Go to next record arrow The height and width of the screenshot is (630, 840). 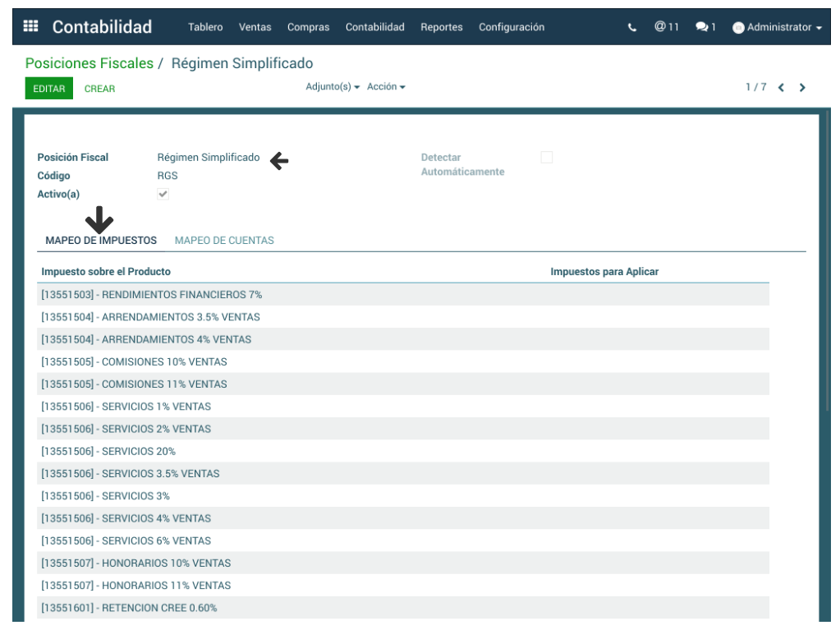point(802,88)
